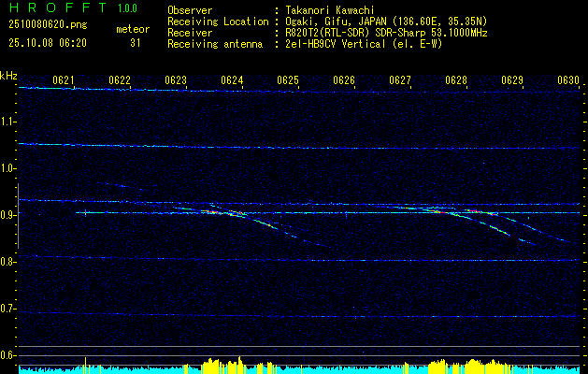Image resolution: width=588 pixels, height=374 pixels.
Task: Click the 0.8 kHz axis label
Action: [7, 262]
